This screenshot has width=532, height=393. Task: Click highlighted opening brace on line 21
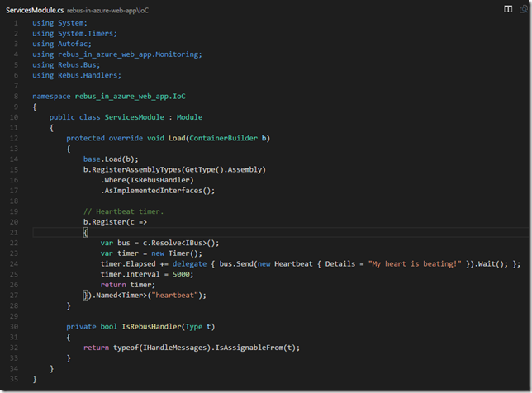(x=86, y=233)
